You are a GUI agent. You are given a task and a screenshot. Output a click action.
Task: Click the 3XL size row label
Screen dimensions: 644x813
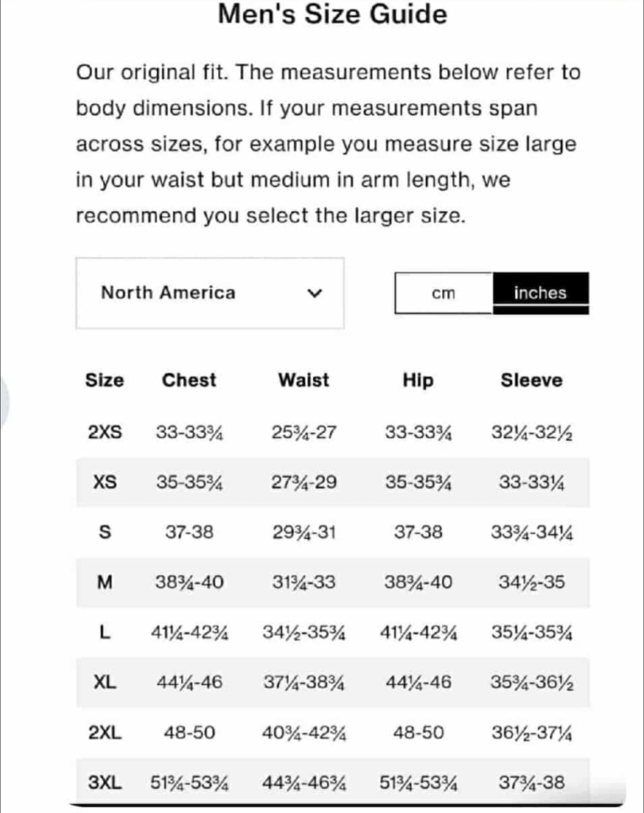pos(105,783)
